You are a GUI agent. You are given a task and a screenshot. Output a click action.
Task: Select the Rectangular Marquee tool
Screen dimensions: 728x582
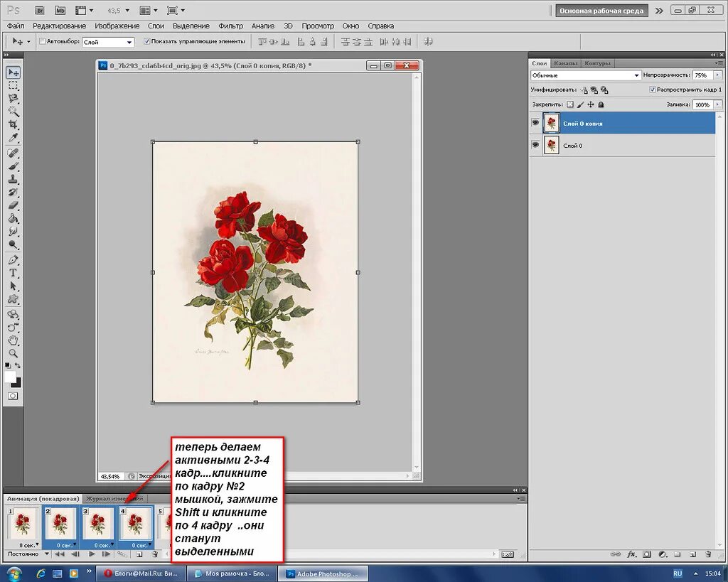[13, 85]
